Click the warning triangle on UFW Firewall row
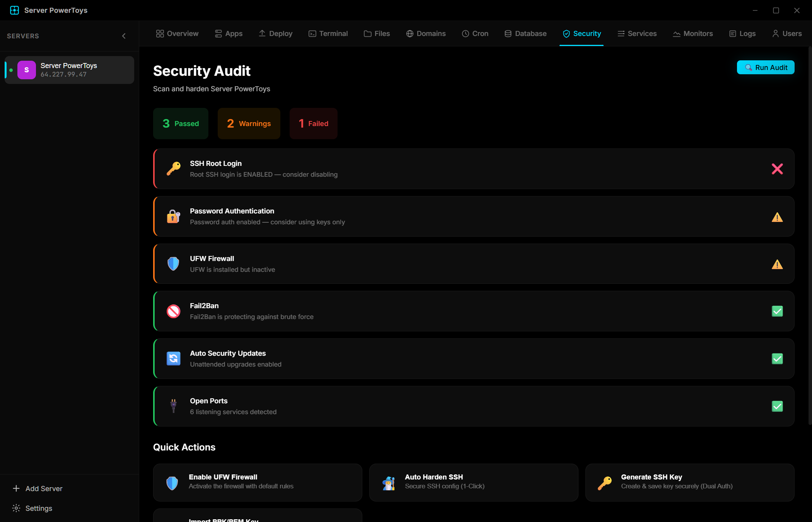This screenshot has height=522, width=812. coord(777,264)
